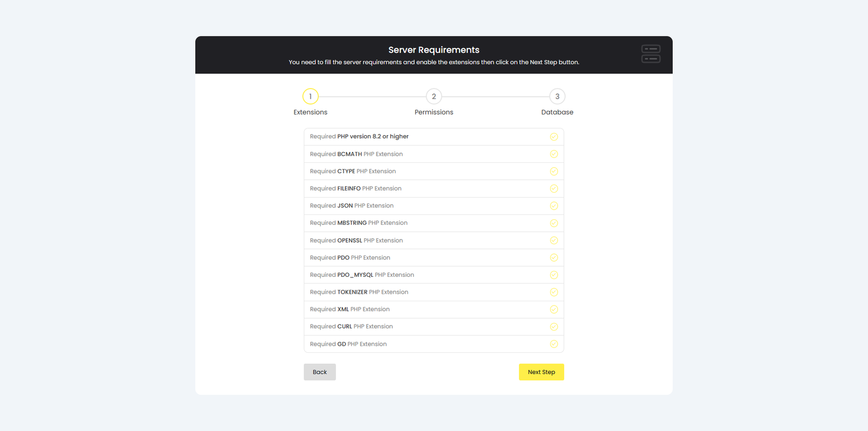This screenshot has height=431, width=868.
Task: Click the CTYPE extension check icon
Action: pyautogui.click(x=553, y=172)
